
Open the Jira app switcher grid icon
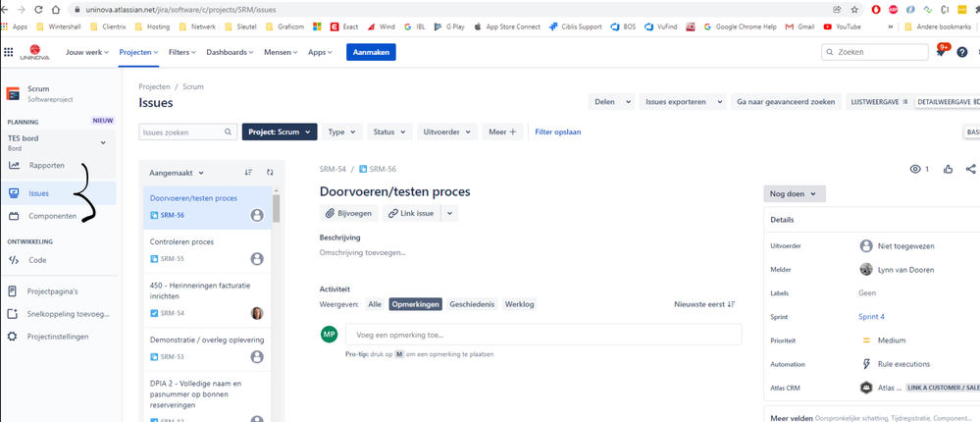[8, 53]
